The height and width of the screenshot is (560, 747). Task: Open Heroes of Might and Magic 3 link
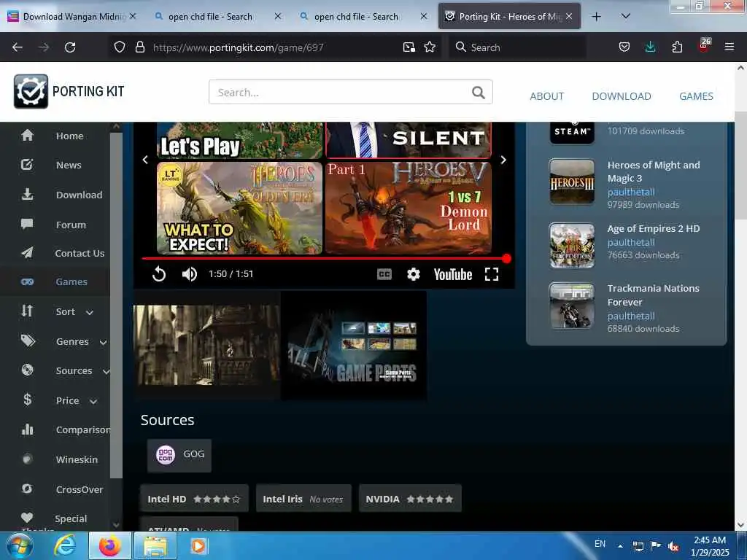pos(654,171)
